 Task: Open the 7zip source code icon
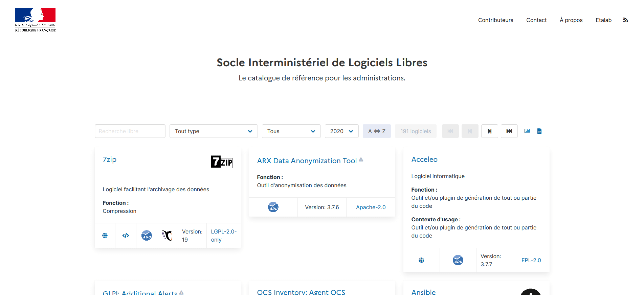pyautogui.click(x=126, y=236)
